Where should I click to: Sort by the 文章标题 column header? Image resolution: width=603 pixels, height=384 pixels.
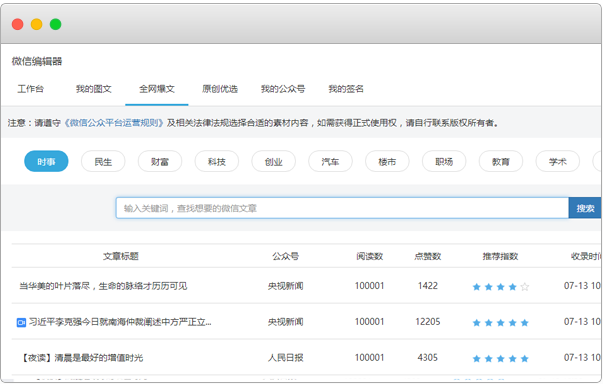point(121,256)
